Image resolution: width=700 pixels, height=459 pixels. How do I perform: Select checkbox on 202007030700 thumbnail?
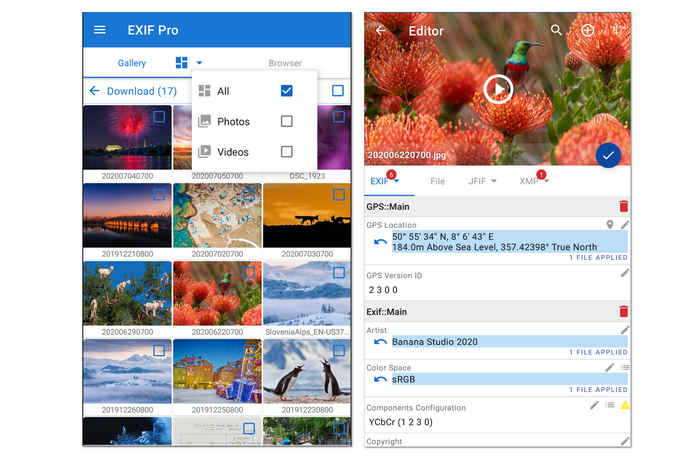click(x=339, y=195)
